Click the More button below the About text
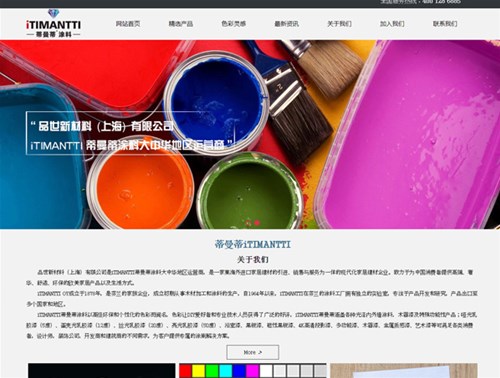The image size is (500, 378). click(x=253, y=352)
